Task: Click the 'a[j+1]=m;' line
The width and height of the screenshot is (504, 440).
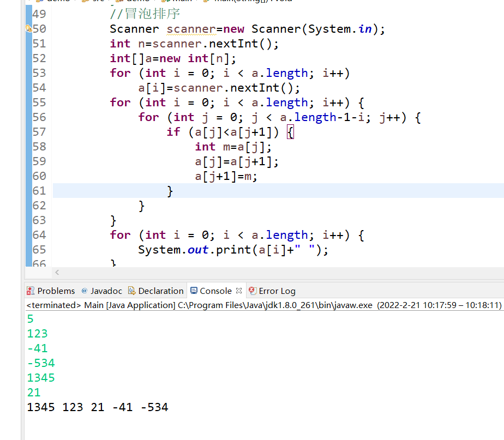Action: [x=226, y=176]
